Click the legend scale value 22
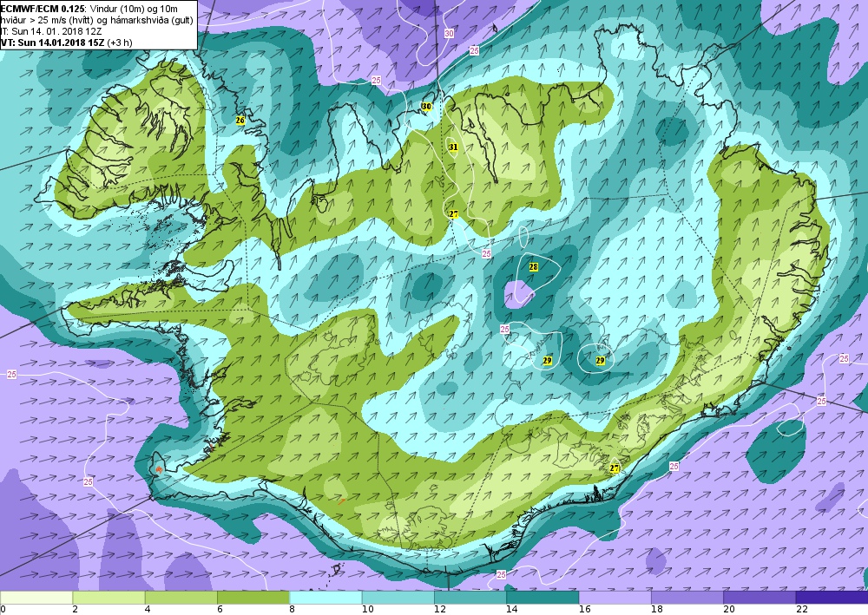 pos(801,610)
